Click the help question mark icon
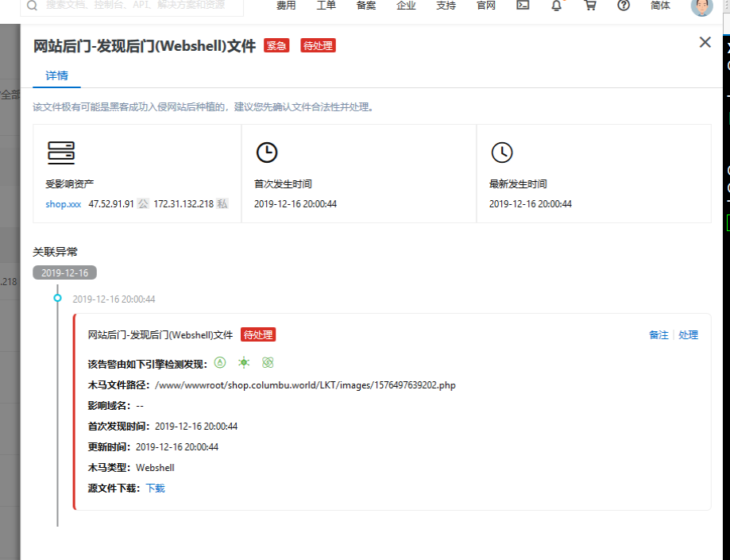The height and width of the screenshot is (560, 730). pos(624,5)
